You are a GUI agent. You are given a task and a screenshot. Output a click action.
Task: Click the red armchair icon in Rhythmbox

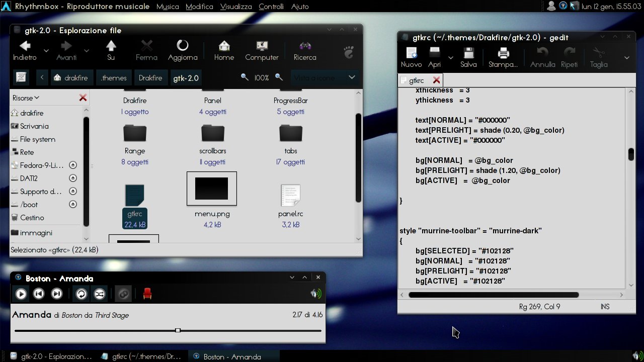147,294
